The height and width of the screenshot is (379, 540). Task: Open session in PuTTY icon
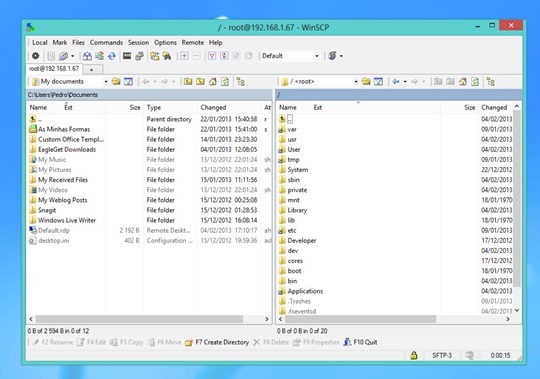pos(139,56)
